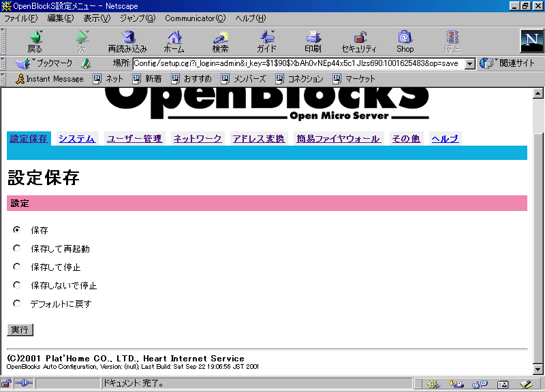Viewport: 545px width, 392px height.
Task: Open Composer icon in component bar
Action: pos(526,384)
